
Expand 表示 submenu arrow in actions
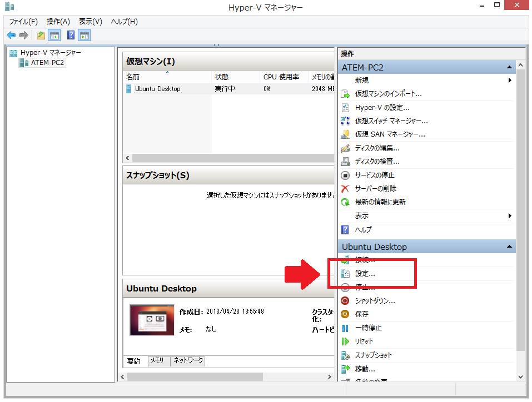point(510,215)
